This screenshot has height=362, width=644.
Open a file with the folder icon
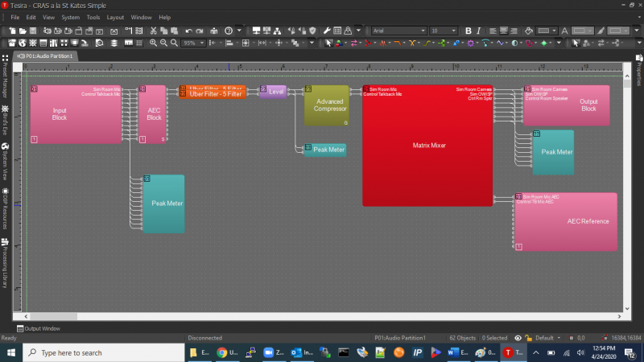23,31
